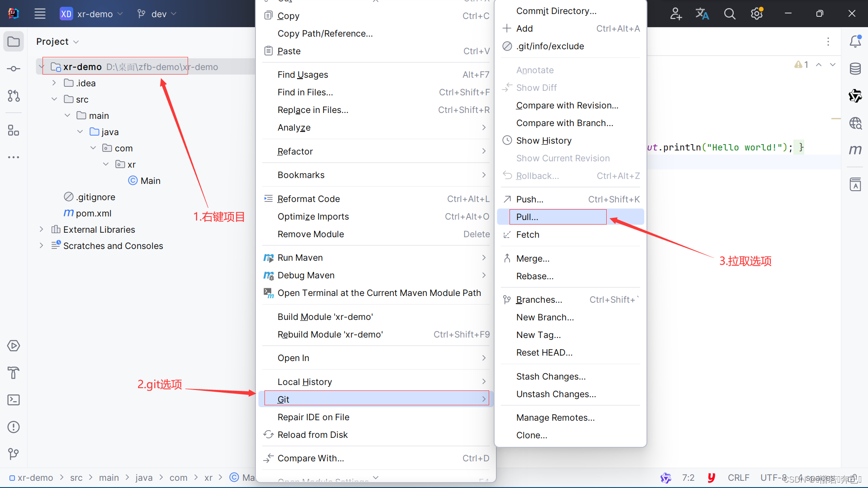
Task: Open the Git context menu entry
Action: point(376,399)
